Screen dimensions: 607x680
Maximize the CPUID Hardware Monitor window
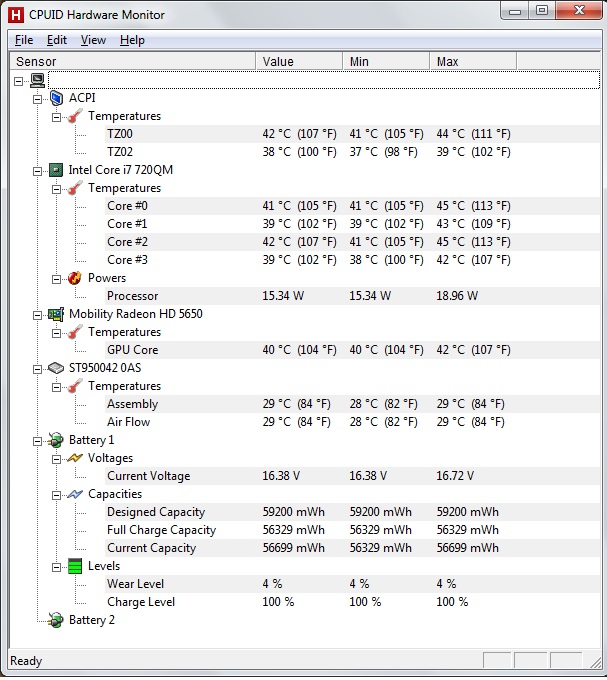point(542,10)
